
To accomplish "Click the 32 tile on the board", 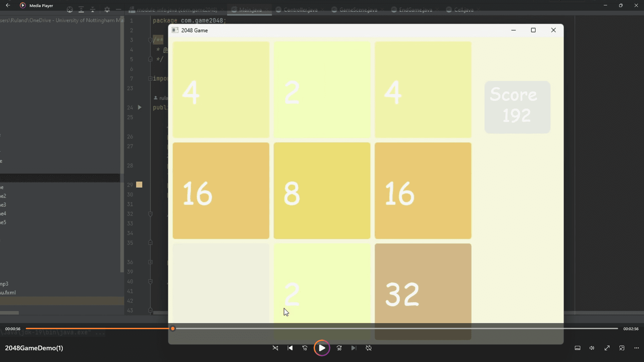I will pos(423,292).
